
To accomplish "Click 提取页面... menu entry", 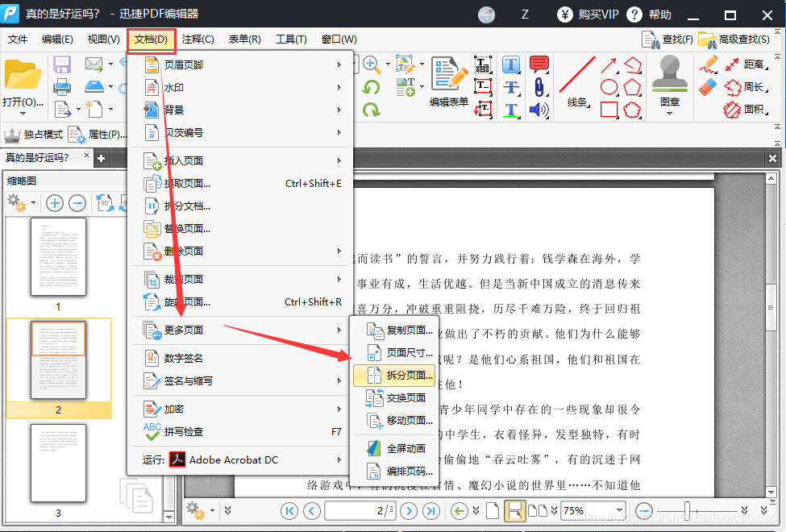I will point(242,184).
